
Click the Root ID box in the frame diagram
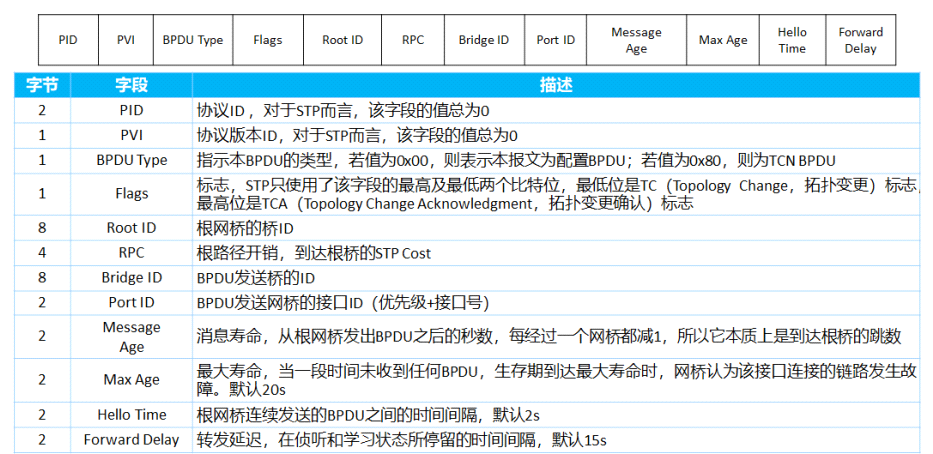click(343, 40)
